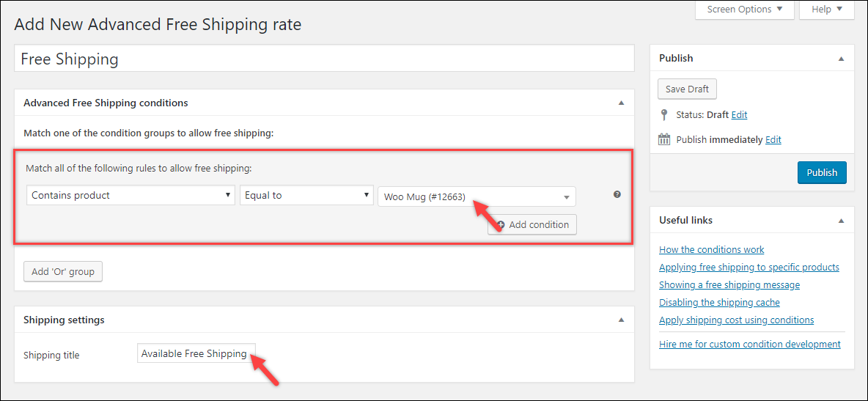The height and width of the screenshot is (401, 868).
Task: Click the Add condition button
Action: pyautogui.click(x=532, y=225)
